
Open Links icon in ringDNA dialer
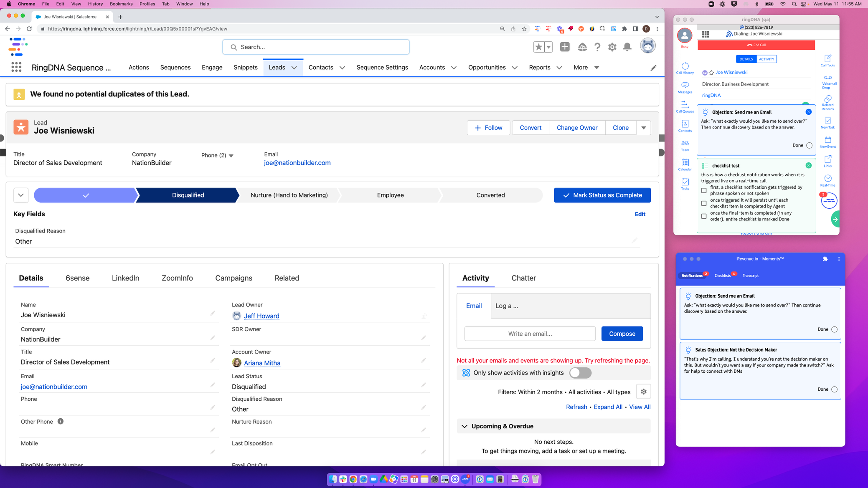(827, 161)
